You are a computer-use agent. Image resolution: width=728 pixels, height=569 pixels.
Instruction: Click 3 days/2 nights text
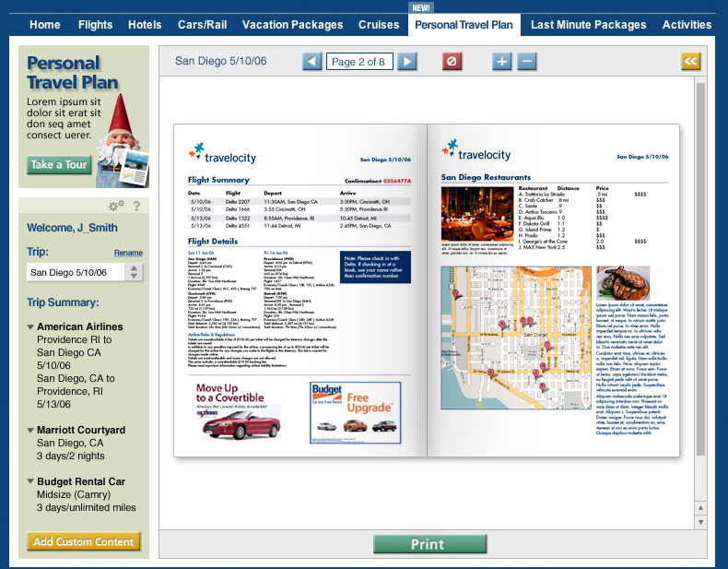click(71, 456)
